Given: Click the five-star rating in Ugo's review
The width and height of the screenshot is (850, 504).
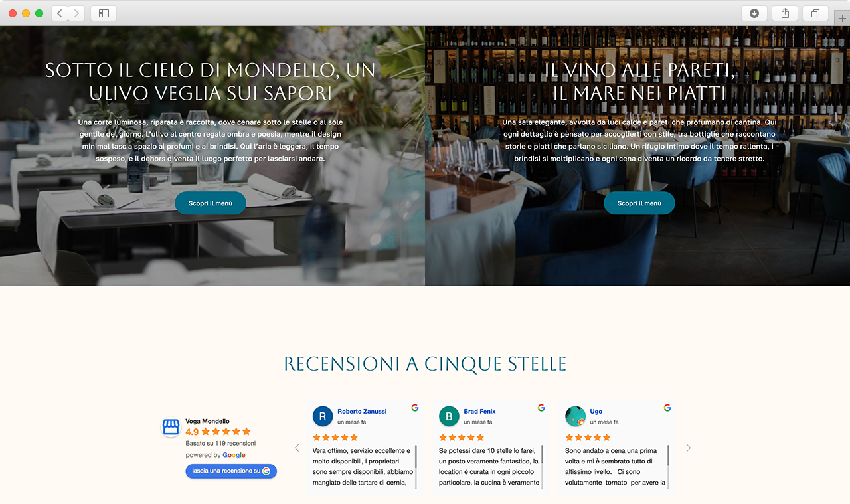Looking at the screenshot, I should coord(588,438).
